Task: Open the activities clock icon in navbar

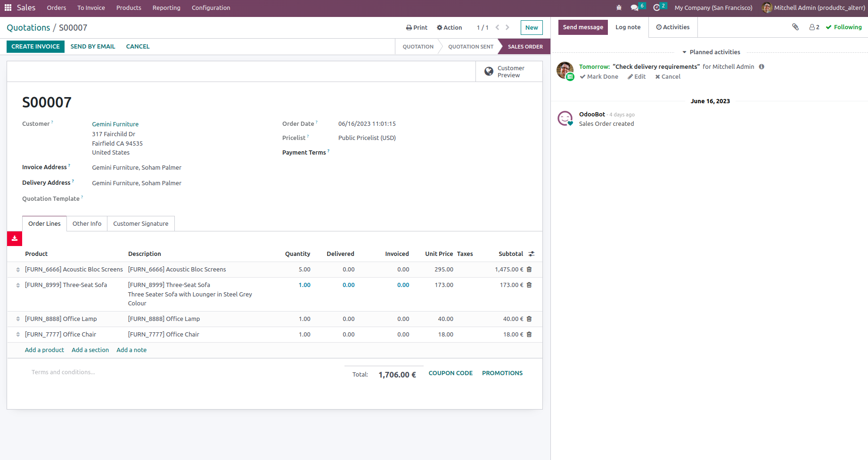Action: [657, 8]
